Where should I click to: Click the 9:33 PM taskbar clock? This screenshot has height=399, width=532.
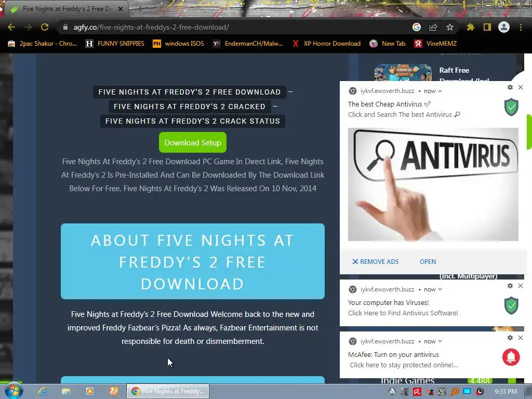506,392
